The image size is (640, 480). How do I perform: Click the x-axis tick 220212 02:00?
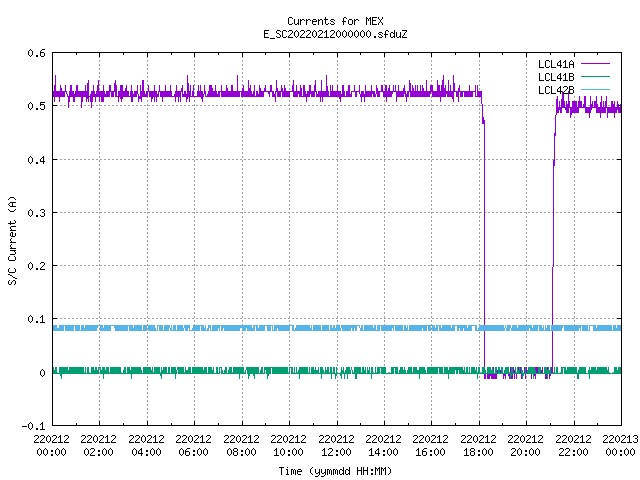[99, 445]
